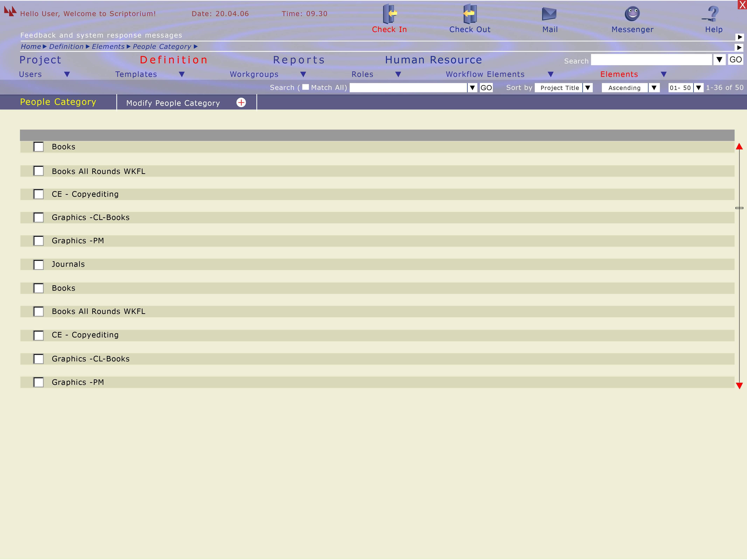Enable the Match All checkbox
Viewport: 747px width, 560px height.
[305, 87]
